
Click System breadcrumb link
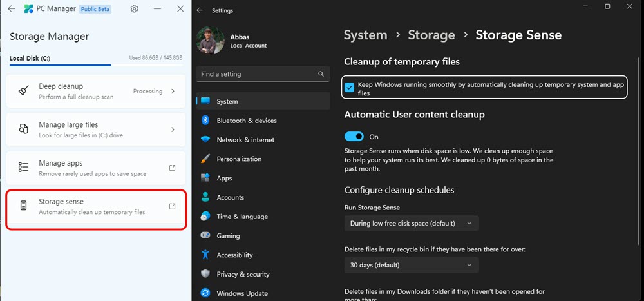coord(366,35)
